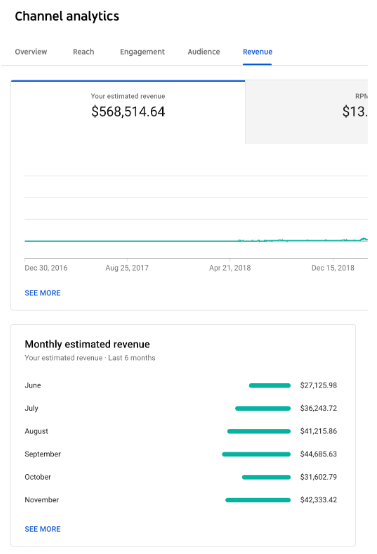
Task: Select the October revenue bar
Action: [x=266, y=477]
